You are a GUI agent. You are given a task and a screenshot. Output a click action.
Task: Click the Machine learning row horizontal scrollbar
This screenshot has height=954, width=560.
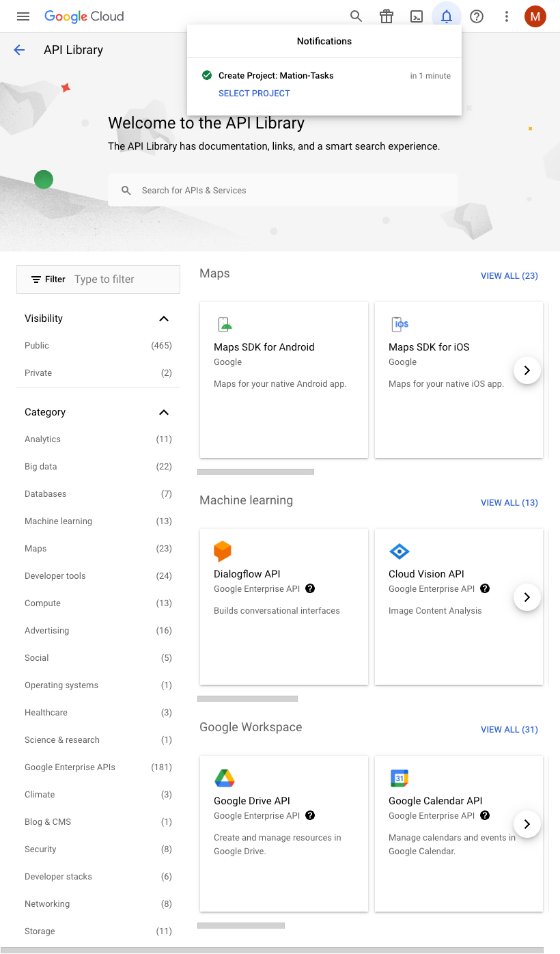248,698
